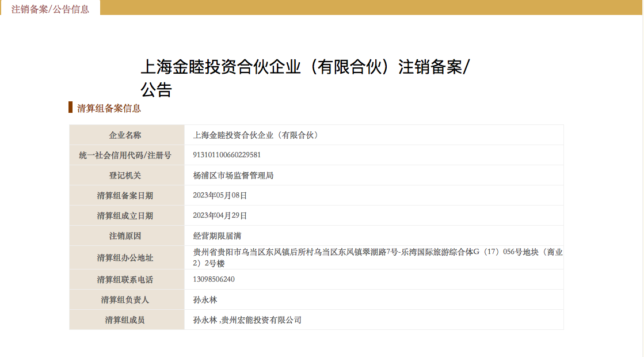Click the 孙永林 value in the 清算组负责人 row

205,300
